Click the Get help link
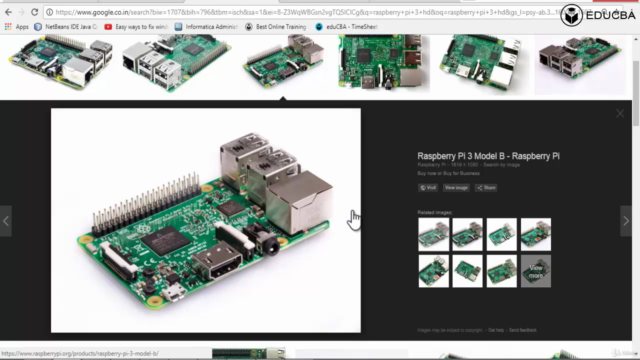The height and width of the screenshot is (360, 640). tap(496, 330)
